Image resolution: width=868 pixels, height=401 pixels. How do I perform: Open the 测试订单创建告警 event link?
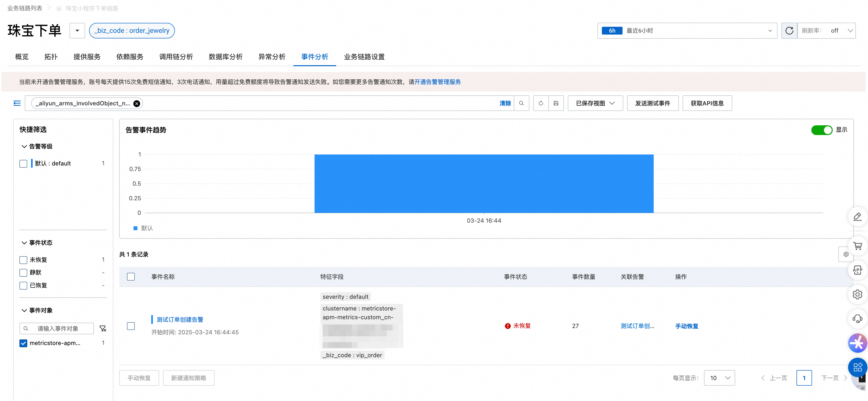pyautogui.click(x=180, y=319)
